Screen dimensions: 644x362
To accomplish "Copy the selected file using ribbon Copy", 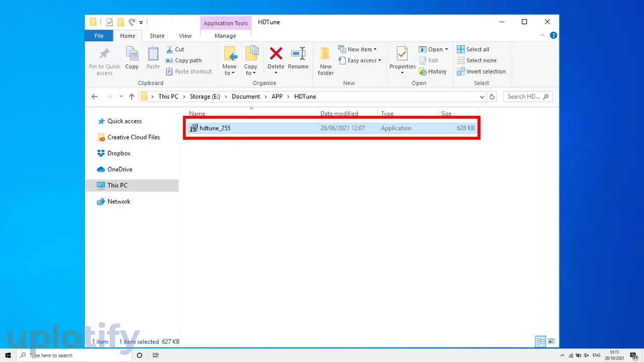I will point(132,58).
